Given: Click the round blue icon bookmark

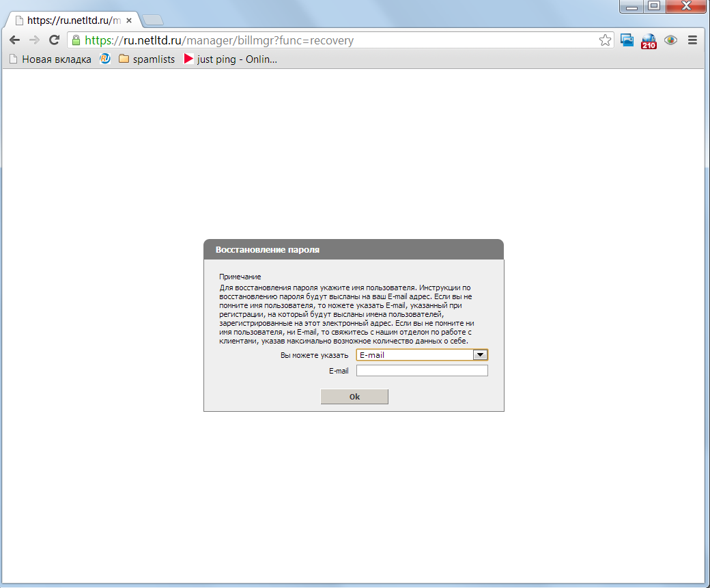Looking at the screenshot, I should [x=105, y=59].
